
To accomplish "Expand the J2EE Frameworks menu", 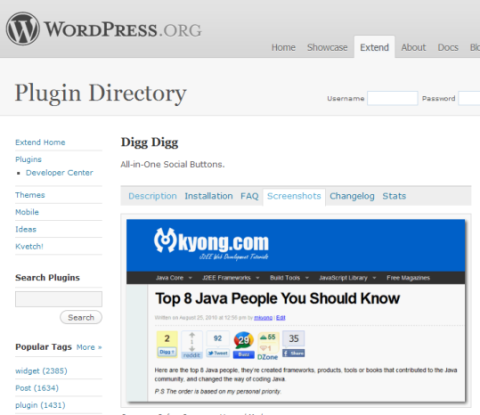I will [231, 278].
